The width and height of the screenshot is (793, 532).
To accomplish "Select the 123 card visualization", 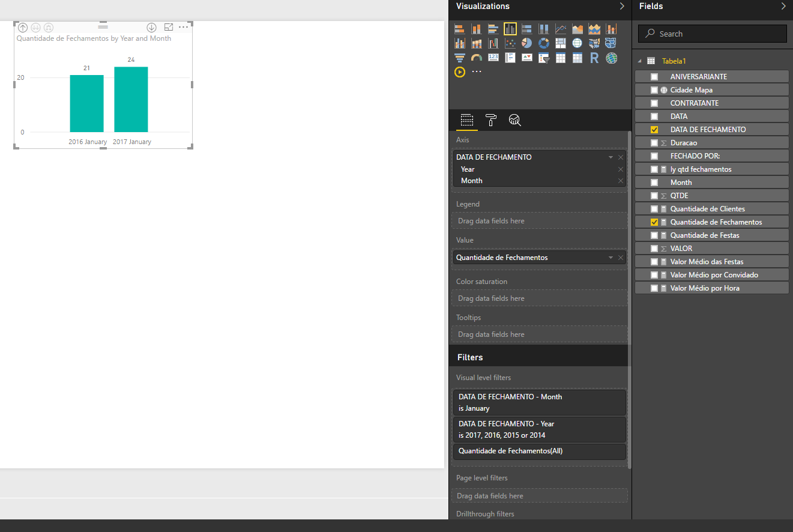I will point(493,58).
